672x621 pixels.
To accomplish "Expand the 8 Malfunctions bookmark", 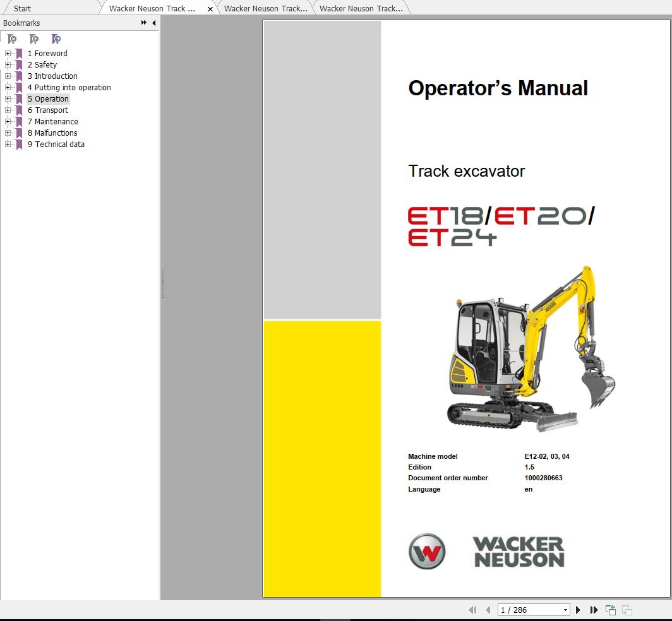I will pyautogui.click(x=8, y=133).
